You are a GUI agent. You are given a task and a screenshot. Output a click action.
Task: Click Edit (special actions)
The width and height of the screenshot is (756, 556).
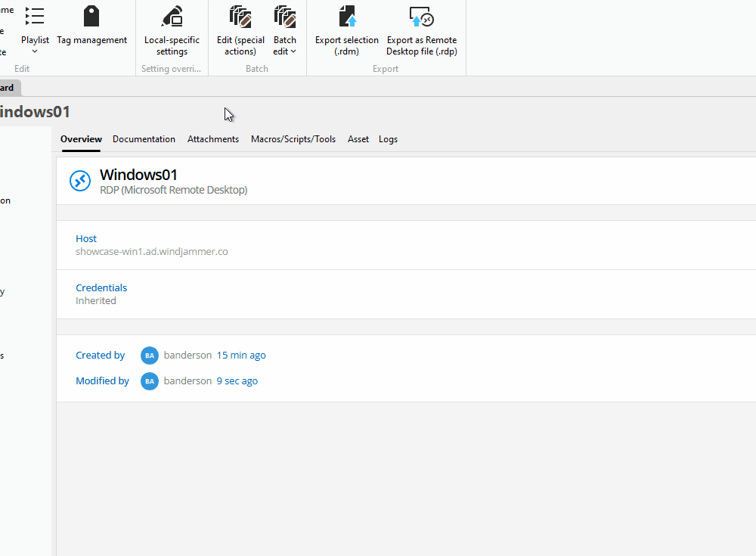coord(240,30)
